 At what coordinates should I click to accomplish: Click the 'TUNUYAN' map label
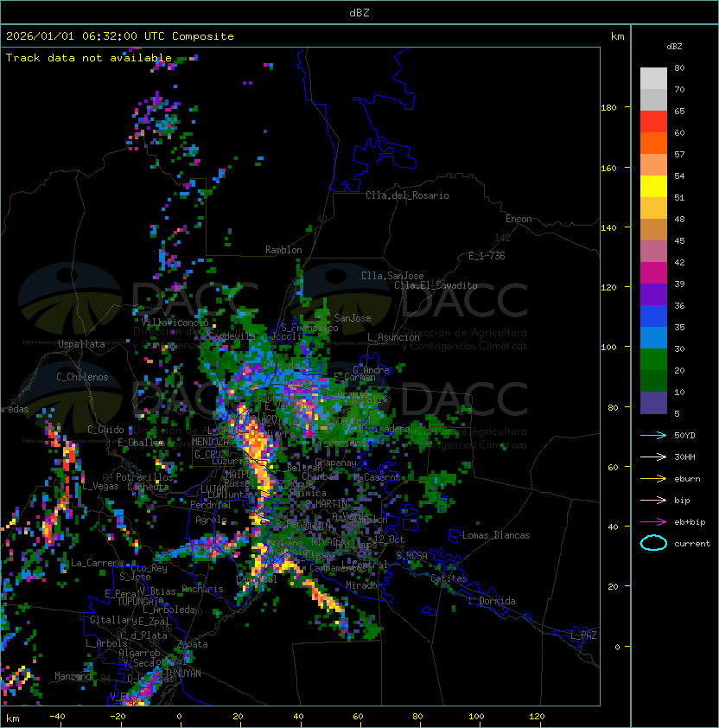click(183, 674)
